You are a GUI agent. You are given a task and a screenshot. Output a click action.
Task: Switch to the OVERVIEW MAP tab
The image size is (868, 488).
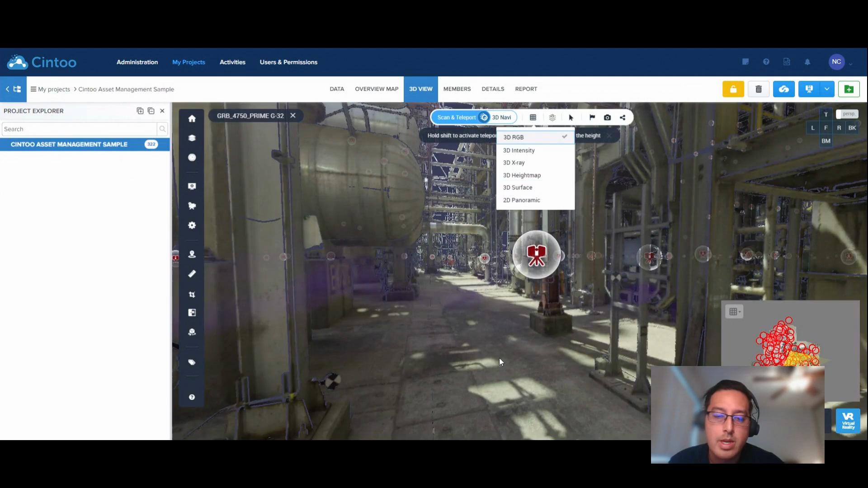click(376, 89)
